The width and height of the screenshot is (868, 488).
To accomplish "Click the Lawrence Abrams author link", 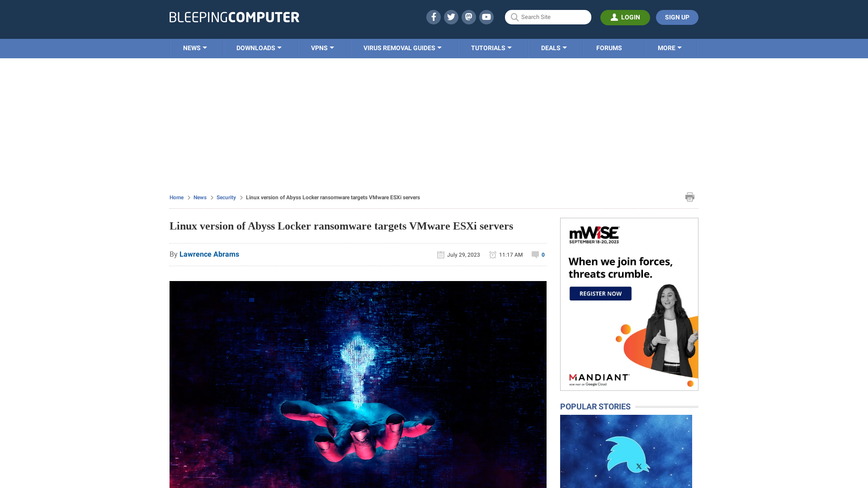I will [x=209, y=254].
